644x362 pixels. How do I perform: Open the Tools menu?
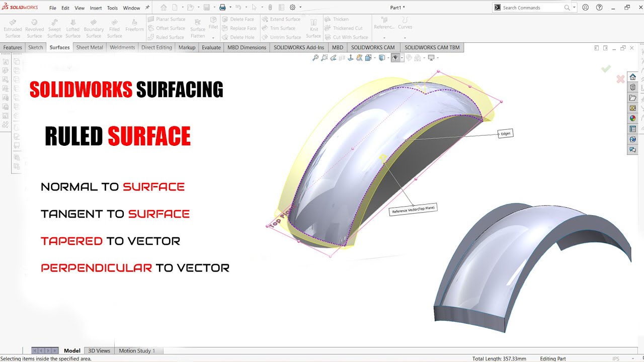point(112,8)
